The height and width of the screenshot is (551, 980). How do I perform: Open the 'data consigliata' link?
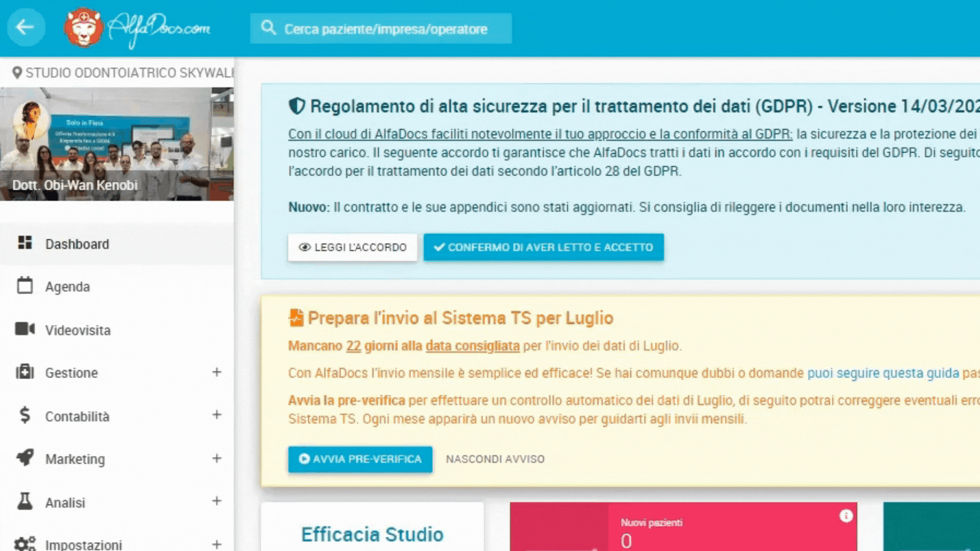coord(473,346)
